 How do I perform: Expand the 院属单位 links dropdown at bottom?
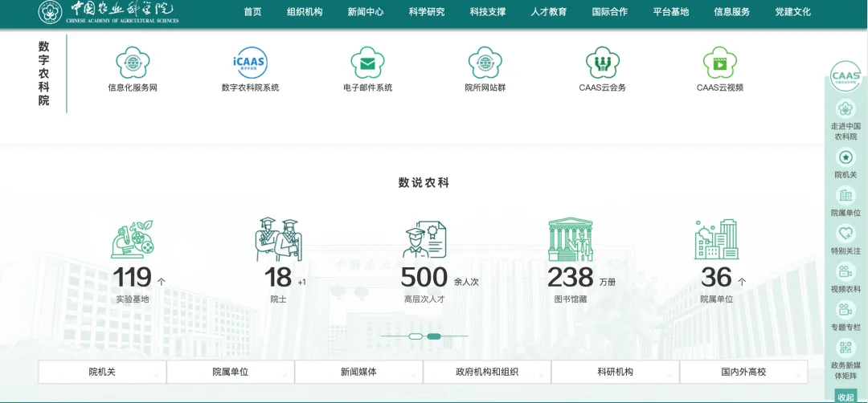[x=231, y=372]
